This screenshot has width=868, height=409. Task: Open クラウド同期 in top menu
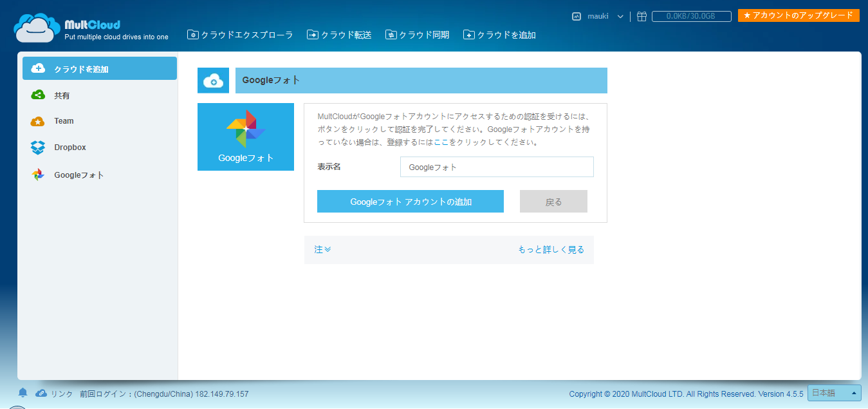click(417, 35)
